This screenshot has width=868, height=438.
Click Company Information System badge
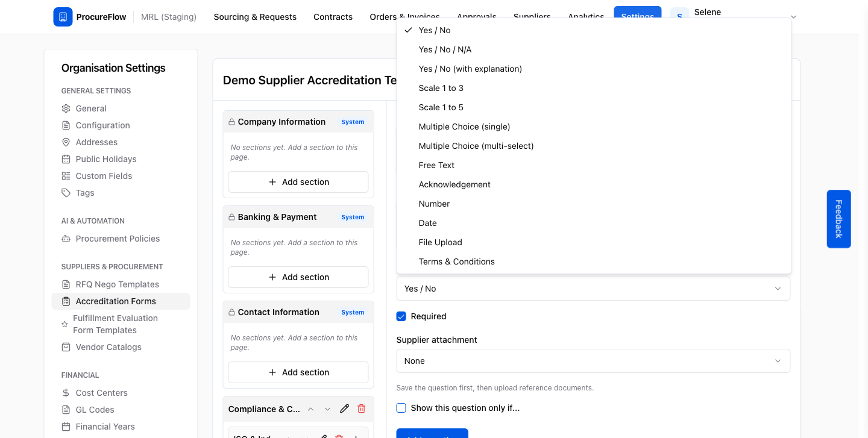[x=353, y=122]
